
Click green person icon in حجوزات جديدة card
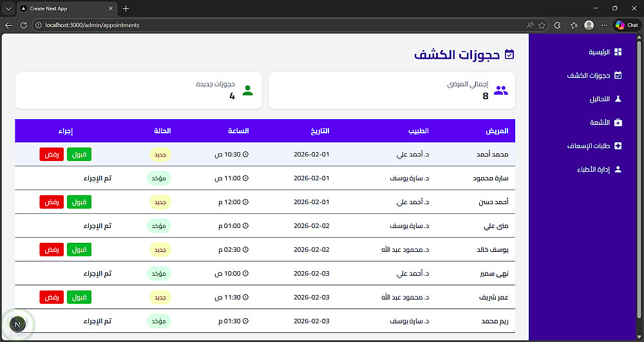[x=248, y=90]
